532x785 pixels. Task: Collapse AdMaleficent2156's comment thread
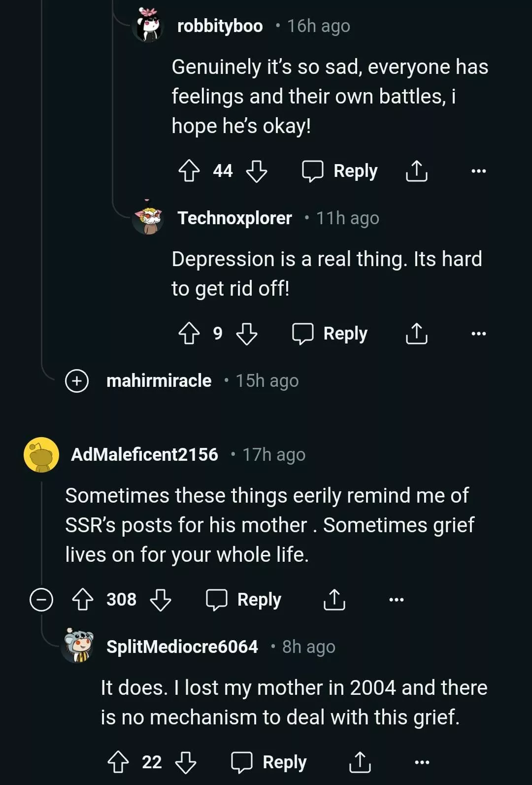pyautogui.click(x=41, y=600)
